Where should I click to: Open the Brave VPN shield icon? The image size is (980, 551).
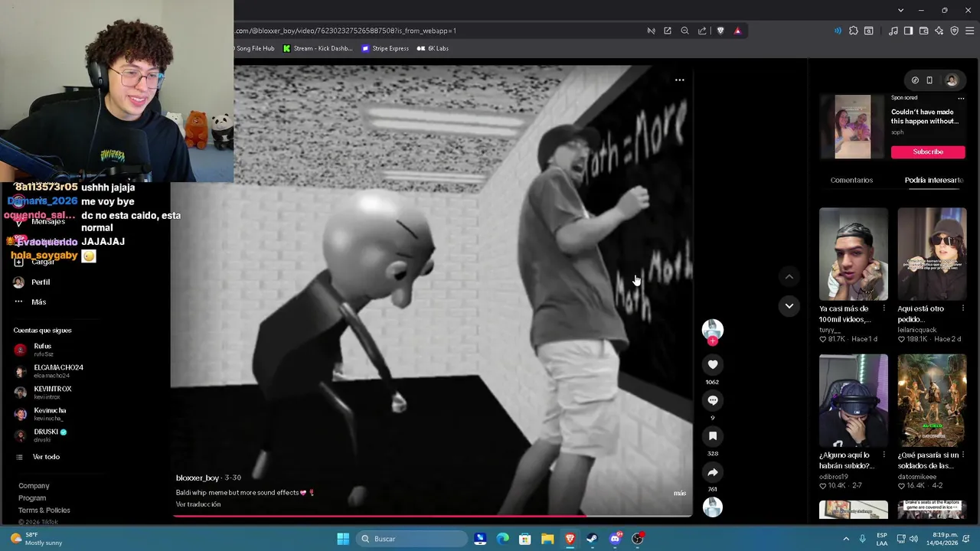(954, 31)
